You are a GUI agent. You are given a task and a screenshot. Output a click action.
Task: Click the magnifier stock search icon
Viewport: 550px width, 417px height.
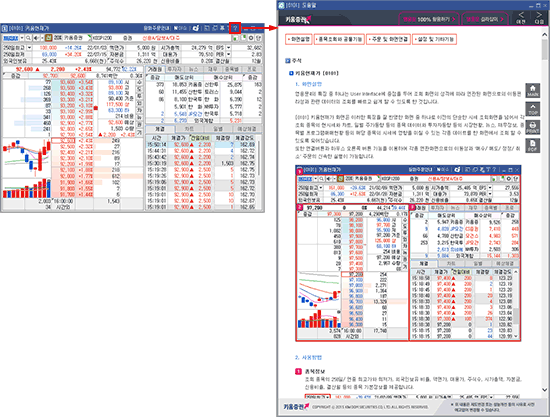click(x=28, y=38)
